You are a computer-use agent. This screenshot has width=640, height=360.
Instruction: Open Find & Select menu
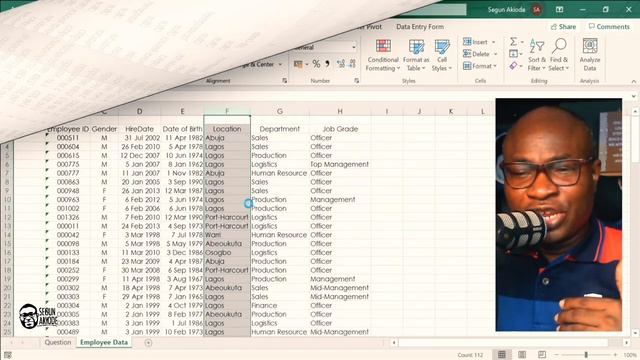pos(558,55)
